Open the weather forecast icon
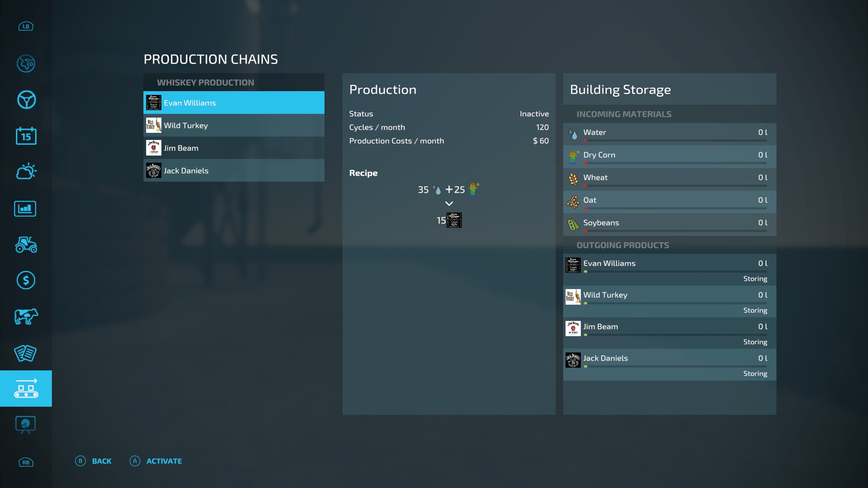Viewport: 868px width, 488px height. click(x=26, y=171)
